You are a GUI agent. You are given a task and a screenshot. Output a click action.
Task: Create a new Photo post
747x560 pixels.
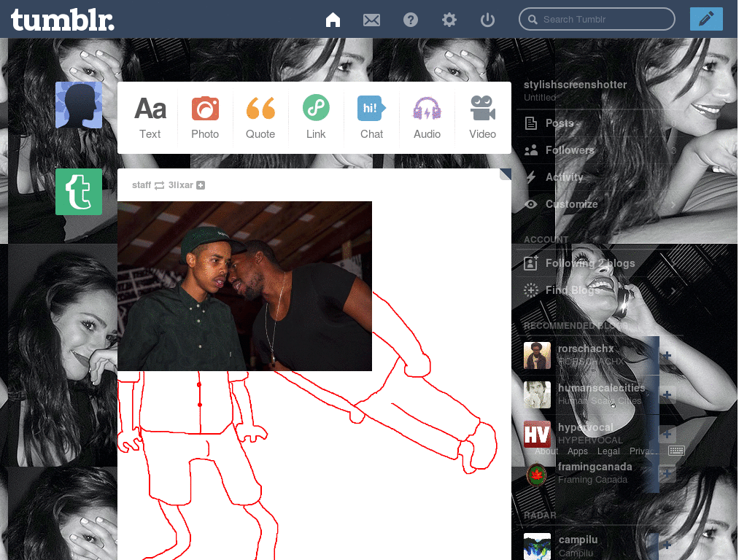pyautogui.click(x=205, y=117)
